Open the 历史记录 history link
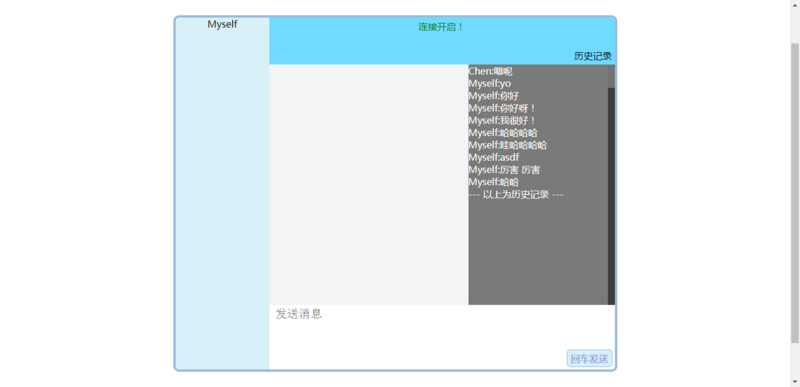This screenshot has height=387, width=800. 592,57
